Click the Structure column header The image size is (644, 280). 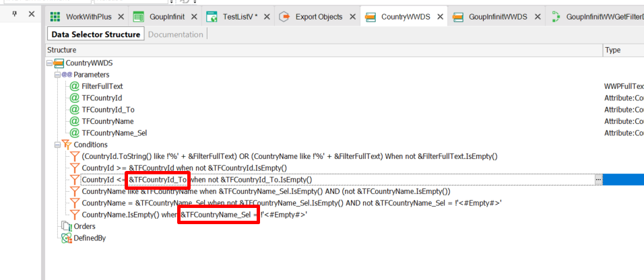point(323,50)
